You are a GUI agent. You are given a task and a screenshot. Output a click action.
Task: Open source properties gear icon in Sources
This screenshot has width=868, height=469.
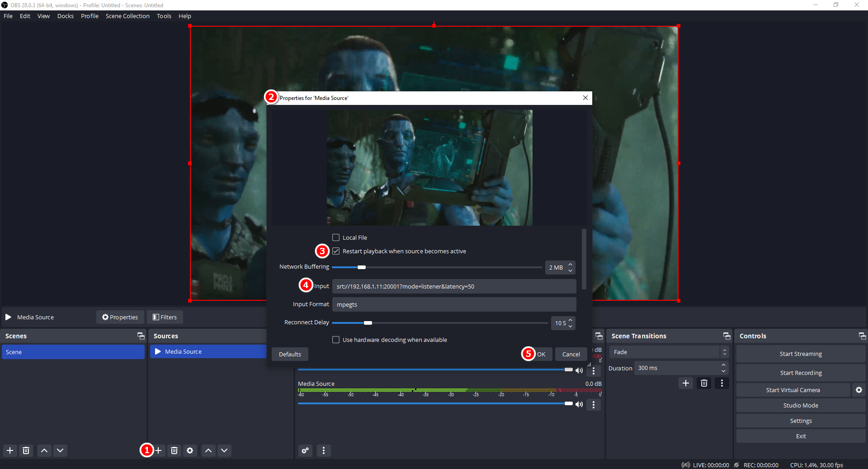190,450
